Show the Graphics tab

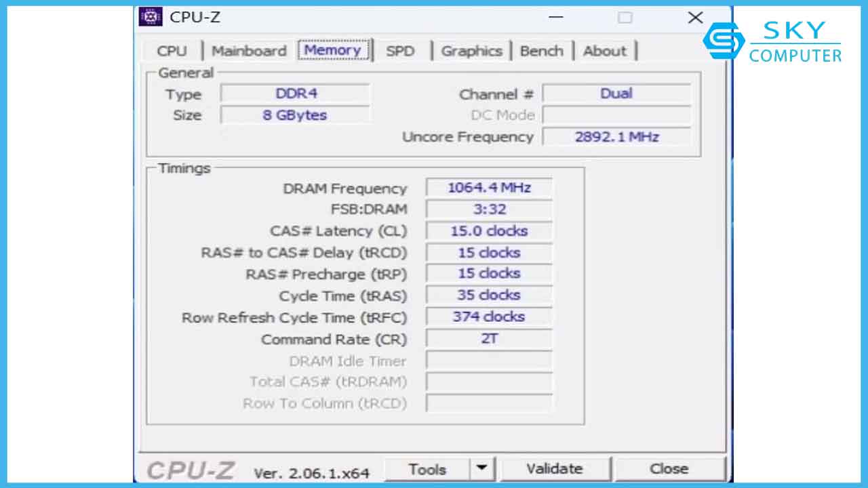point(471,51)
